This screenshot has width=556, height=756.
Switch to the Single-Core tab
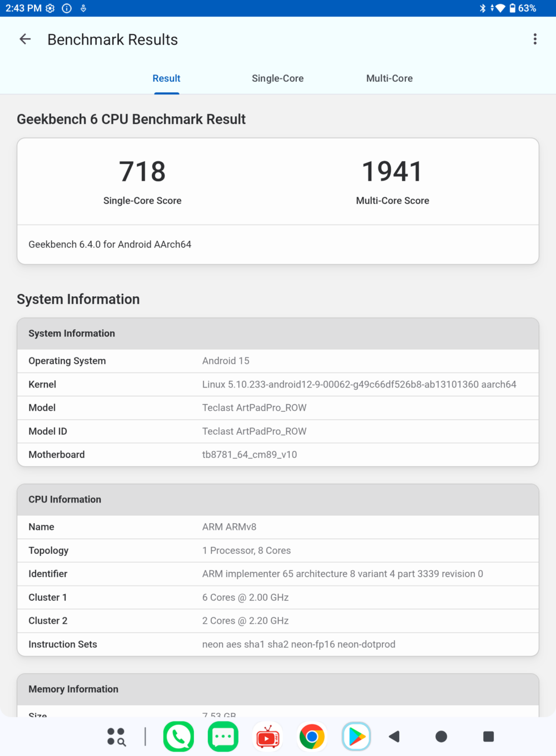point(277,78)
